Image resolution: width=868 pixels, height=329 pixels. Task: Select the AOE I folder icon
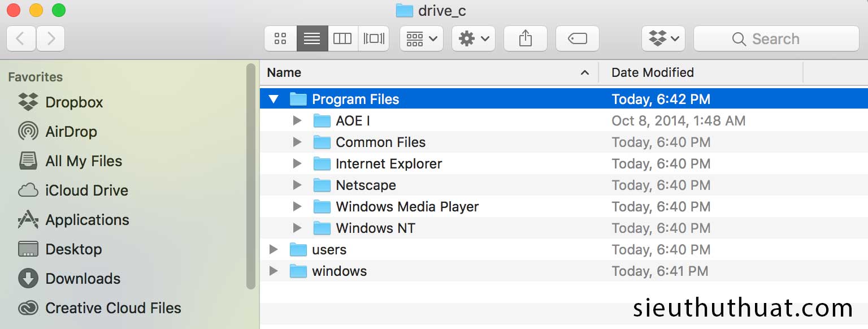(322, 121)
